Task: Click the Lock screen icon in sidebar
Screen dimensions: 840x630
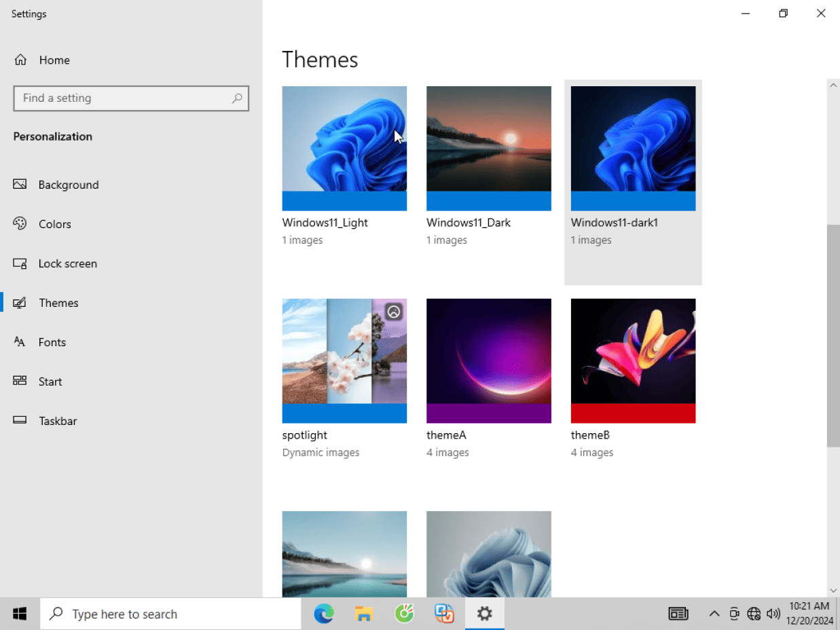Action: 20,263
